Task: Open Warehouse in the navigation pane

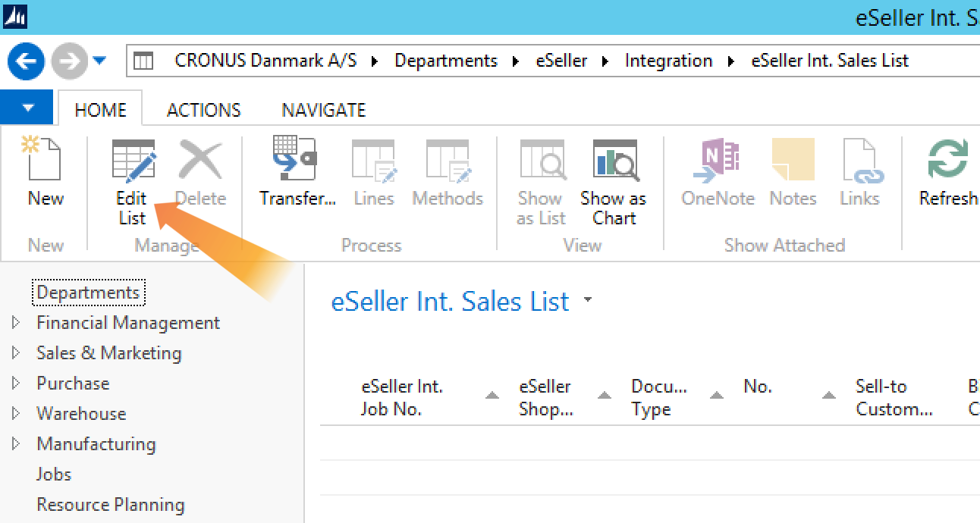Action: (x=81, y=414)
